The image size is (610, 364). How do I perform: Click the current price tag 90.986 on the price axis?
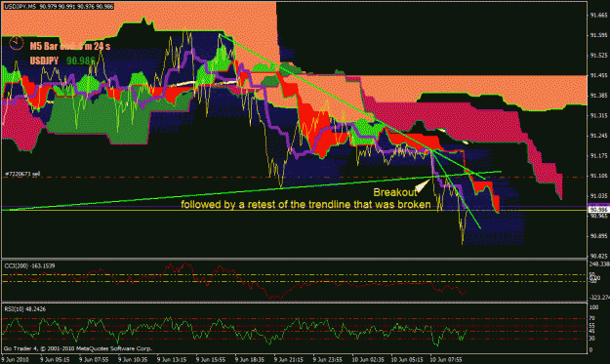pyautogui.click(x=598, y=210)
